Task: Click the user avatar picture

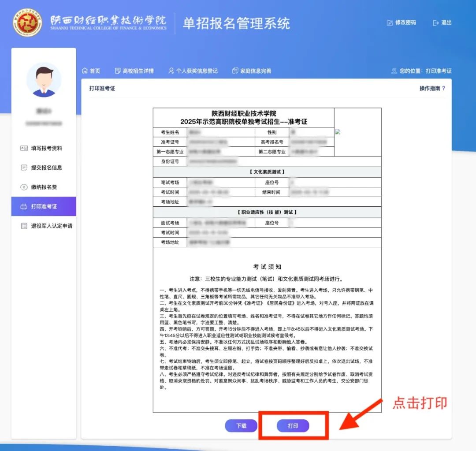Action: click(x=44, y=80)
